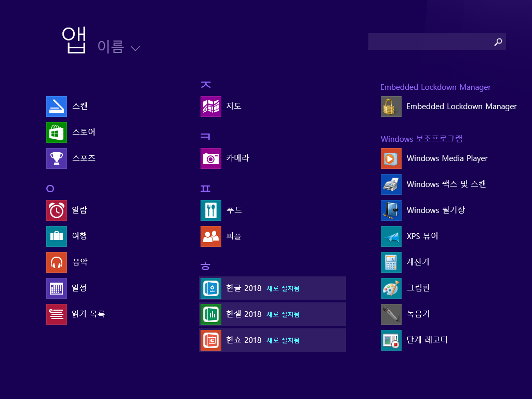Open the 스캔 (Scan) app icon
Viewport: 532px width, 399px height.
tap(56, 107)
